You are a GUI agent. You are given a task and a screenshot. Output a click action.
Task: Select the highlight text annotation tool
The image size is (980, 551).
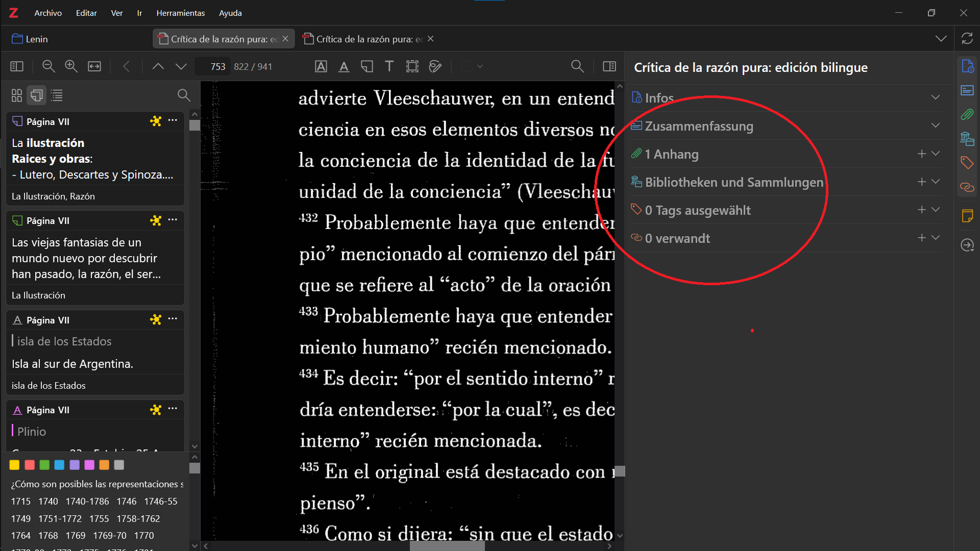click(x=321, y=66)
